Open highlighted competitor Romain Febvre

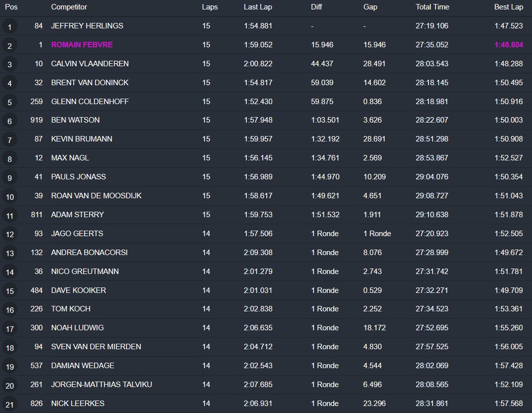tap(82, 45)
